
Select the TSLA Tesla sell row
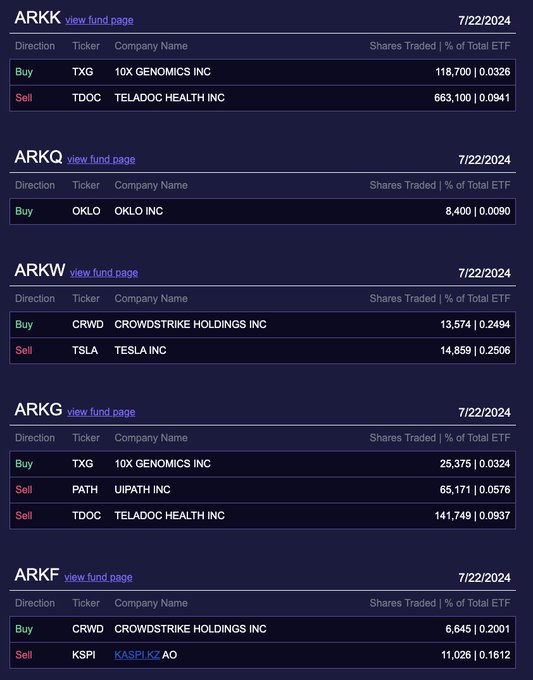point(262,350)
